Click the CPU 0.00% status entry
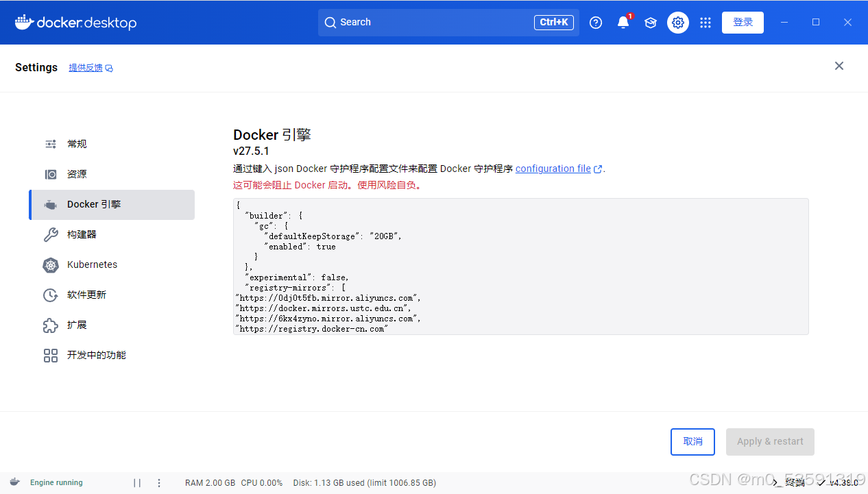Image resolution: width=868 pixels, height=494 pixels. [x=261, y=483]
